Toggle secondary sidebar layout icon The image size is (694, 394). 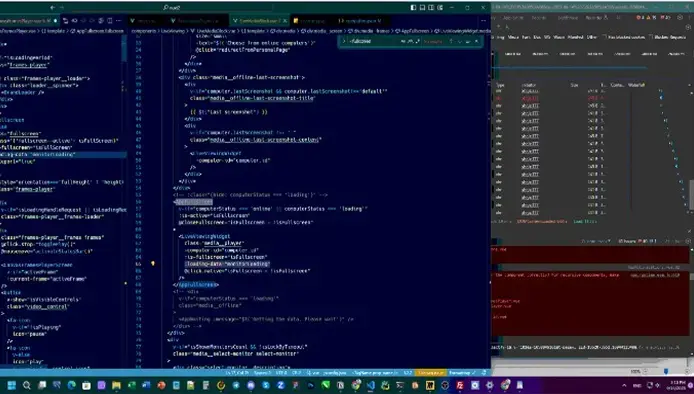[x=431, y=8]
